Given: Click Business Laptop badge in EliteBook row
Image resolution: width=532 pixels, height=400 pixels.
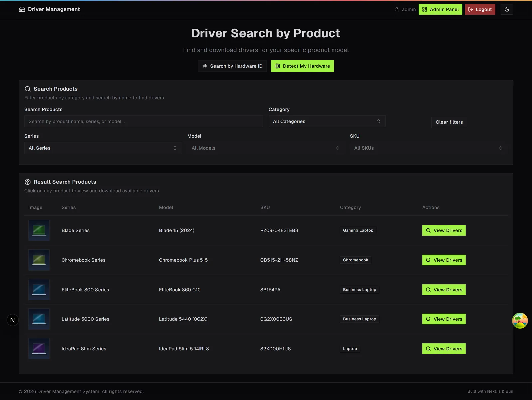Looking at the screenshot, I should (359, 290).
